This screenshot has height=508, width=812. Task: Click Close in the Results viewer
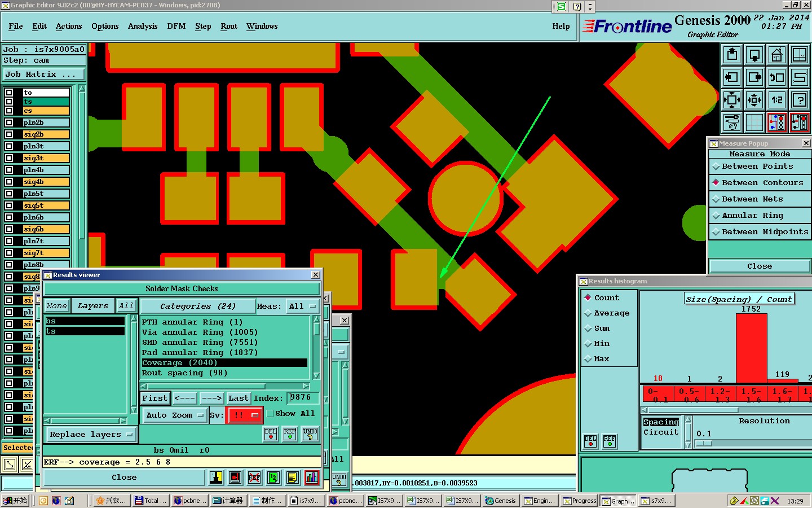click(124, 478)
